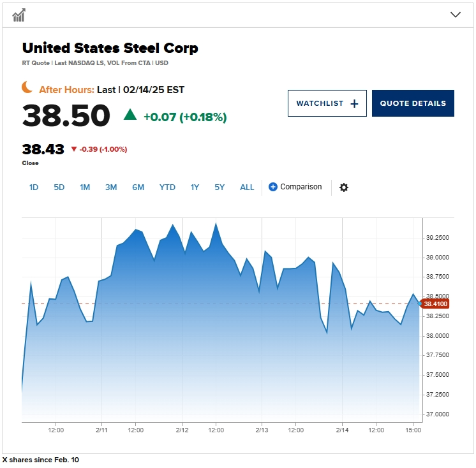Click the red down triangle indicator
Image resolution: width=476 pixels, height=468 pixels.
[74, 149]
